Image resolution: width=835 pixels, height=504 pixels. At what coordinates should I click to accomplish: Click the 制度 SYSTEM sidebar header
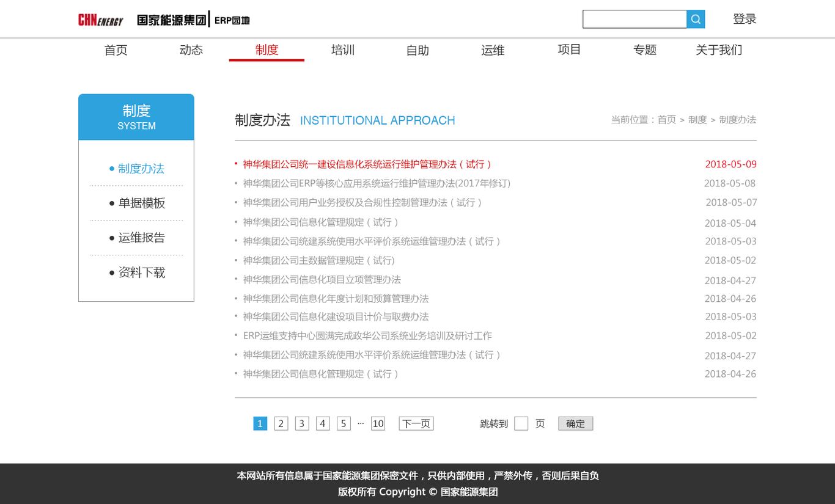136,117
